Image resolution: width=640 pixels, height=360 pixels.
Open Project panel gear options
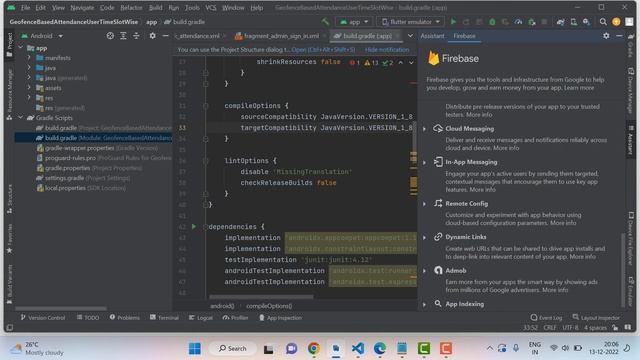[x=152, y=36]
